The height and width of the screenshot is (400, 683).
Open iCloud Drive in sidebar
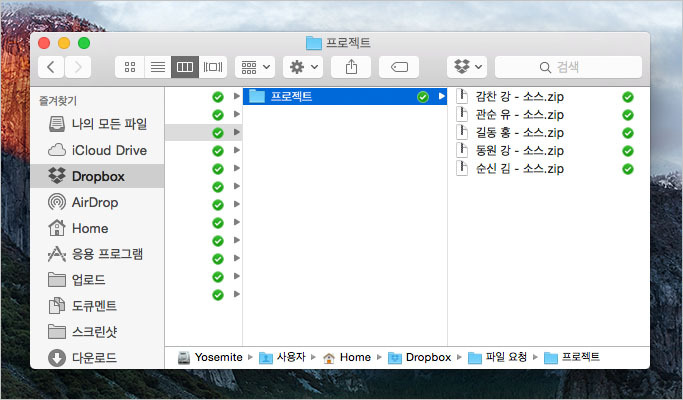(97, 150)
